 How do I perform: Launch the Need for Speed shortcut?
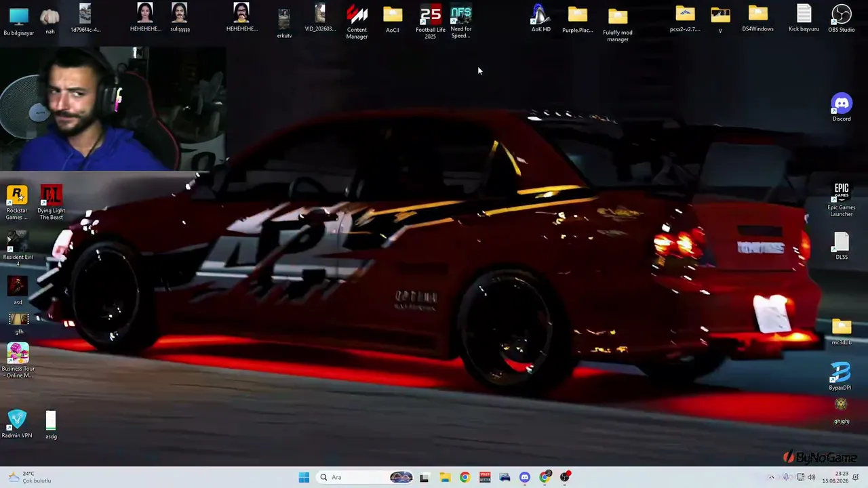pyautogui.click(x=461, y=22)
